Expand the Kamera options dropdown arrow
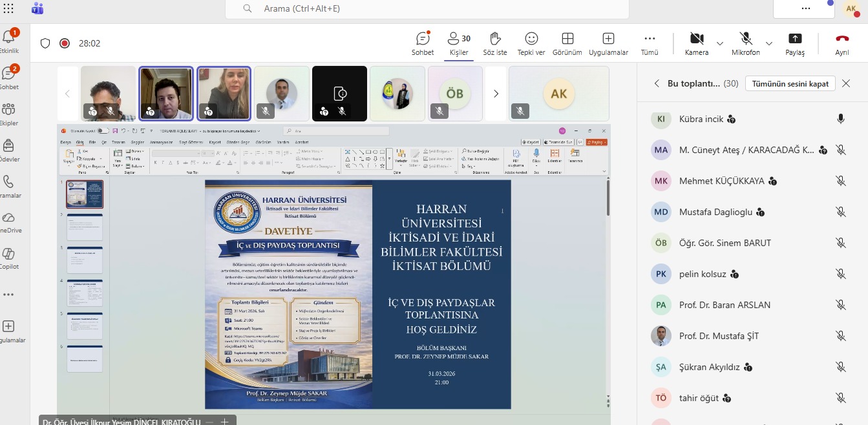Screen dimensions: 868x425 tap(720, 43)
